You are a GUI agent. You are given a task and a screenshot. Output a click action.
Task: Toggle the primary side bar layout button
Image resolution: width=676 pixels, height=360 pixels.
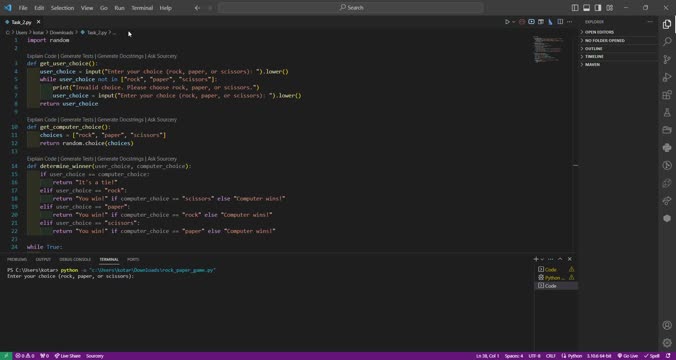coord(575,8)
